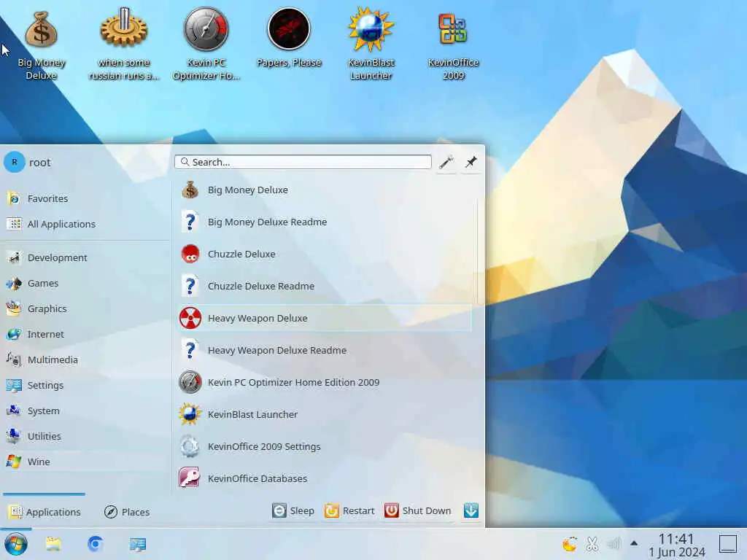Launch Kevin PC Optimizer Home Edition 2009

click(x=324, y=382)
